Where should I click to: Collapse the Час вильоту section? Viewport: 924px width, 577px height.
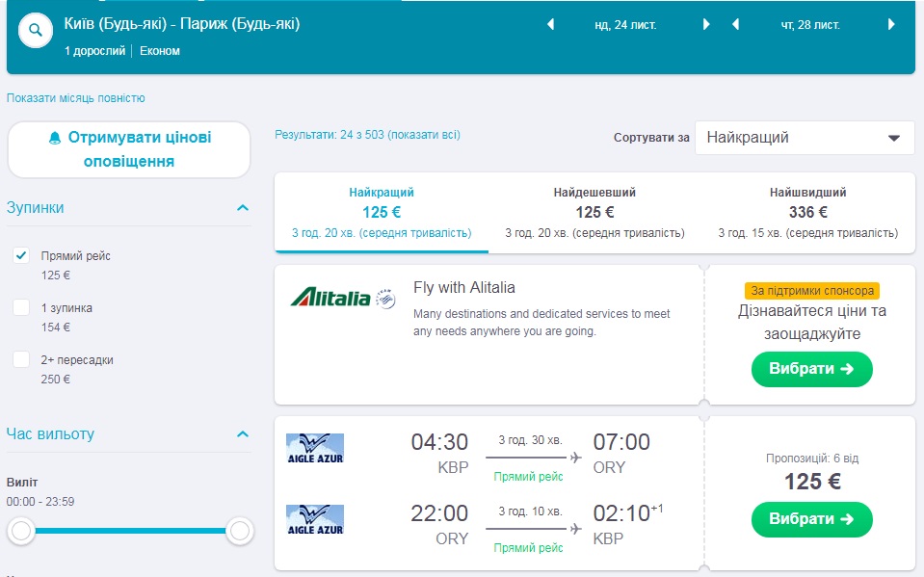243,434
